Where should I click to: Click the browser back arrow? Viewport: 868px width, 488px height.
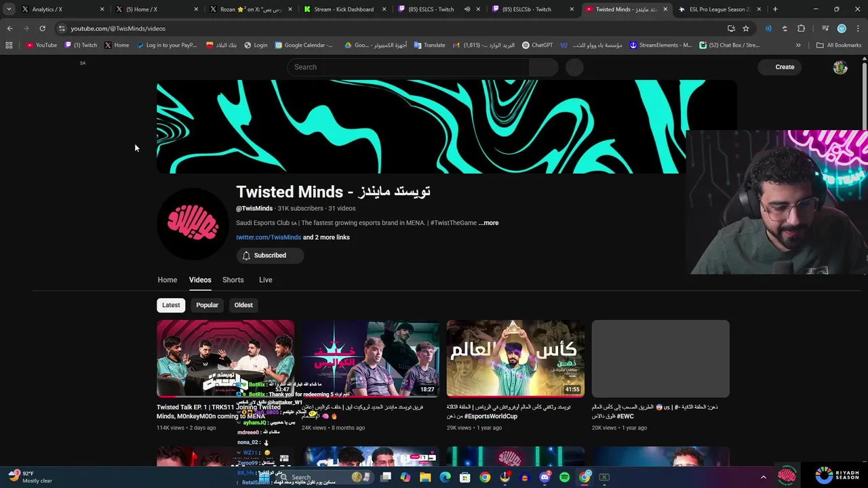(9, 28)
